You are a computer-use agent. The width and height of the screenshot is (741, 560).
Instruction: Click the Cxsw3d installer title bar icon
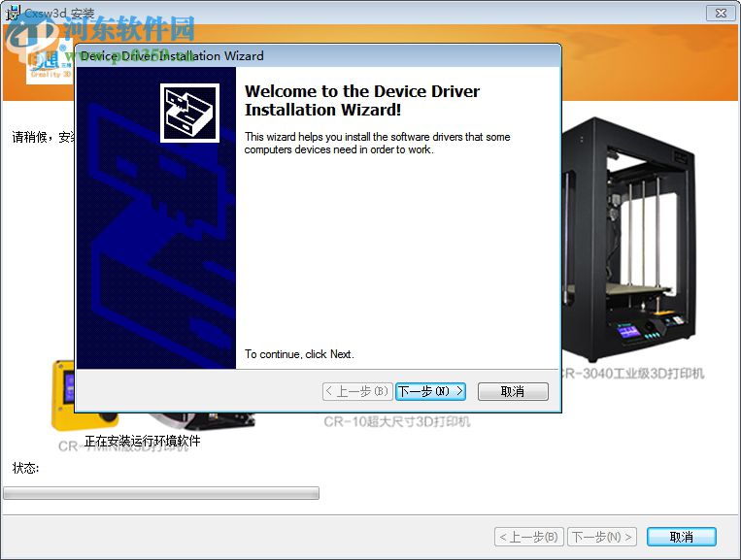[13, 14]
